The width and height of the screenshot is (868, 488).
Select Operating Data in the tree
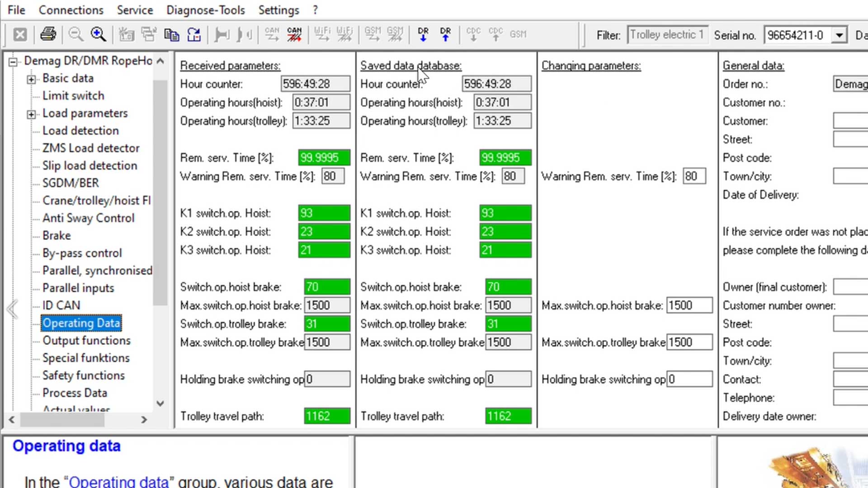coord(81,323)
